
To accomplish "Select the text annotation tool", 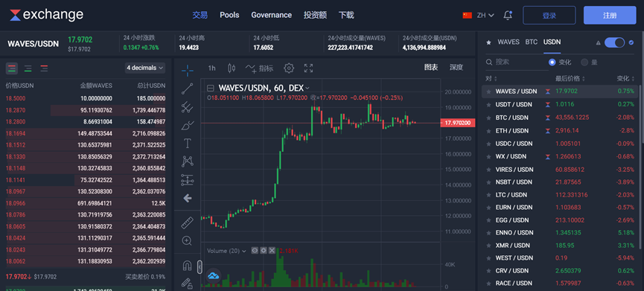I will pyautogui.click(x=188, y=143).
